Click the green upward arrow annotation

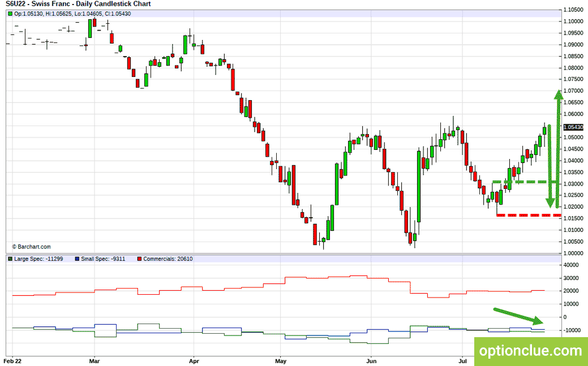coord(559,149)
